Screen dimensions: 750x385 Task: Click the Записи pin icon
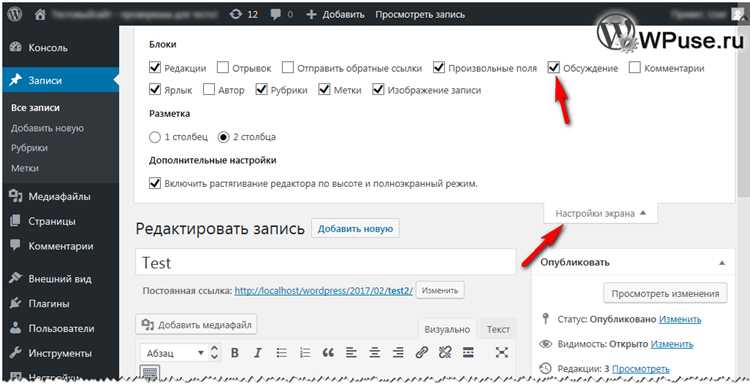click(16, 81)
